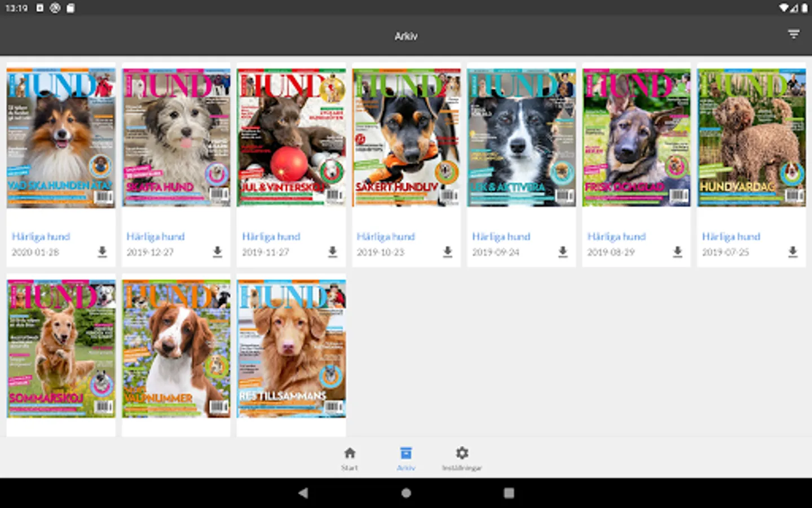Image resolution: width=812 pixels, height=508 pixels.
Task: Click 'Härliga hund' title above 2019-08-29
Action: [616, 237]
